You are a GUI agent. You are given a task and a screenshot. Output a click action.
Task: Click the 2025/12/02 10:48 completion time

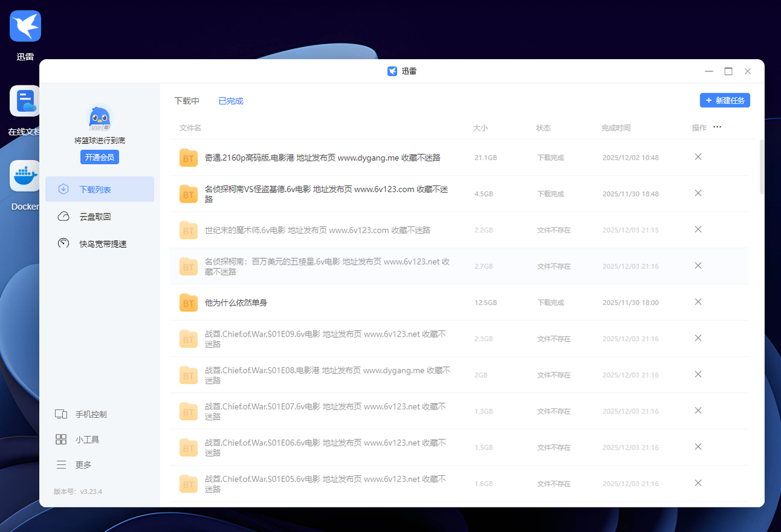coord(630,157)
